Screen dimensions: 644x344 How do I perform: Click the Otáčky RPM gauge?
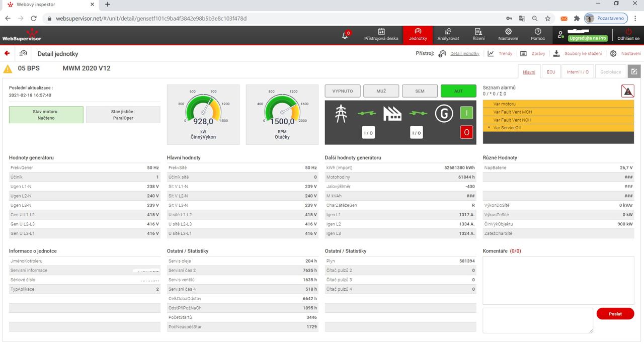click(282, 115)
